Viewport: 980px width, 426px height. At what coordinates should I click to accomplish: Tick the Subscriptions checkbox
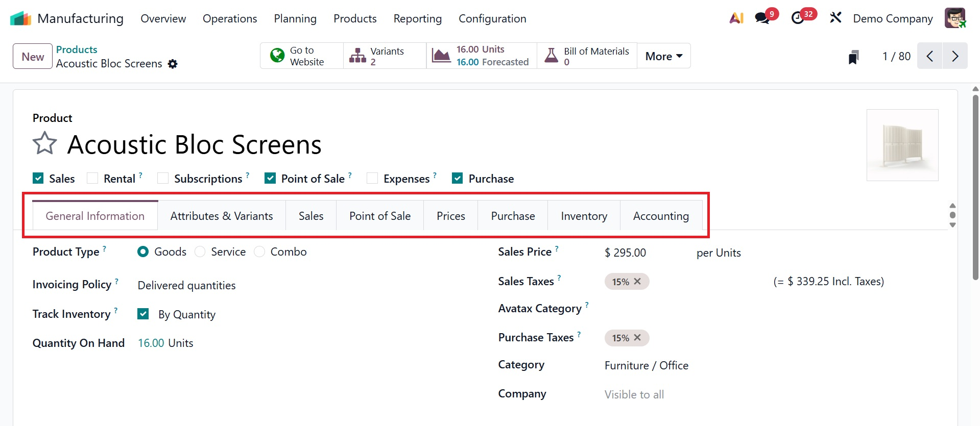tap(163, 178)
